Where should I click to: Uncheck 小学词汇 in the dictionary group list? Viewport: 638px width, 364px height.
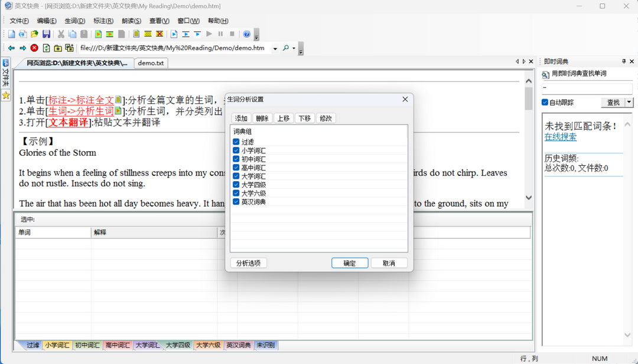236,150
